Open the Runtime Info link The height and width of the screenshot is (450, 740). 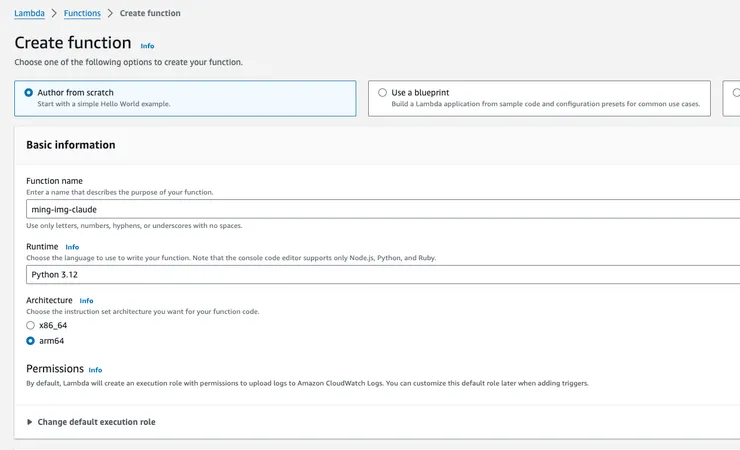(x=72, y=246)
